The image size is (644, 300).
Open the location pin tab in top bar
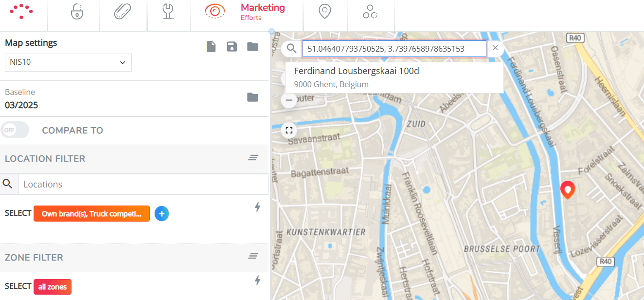point(325,12)
